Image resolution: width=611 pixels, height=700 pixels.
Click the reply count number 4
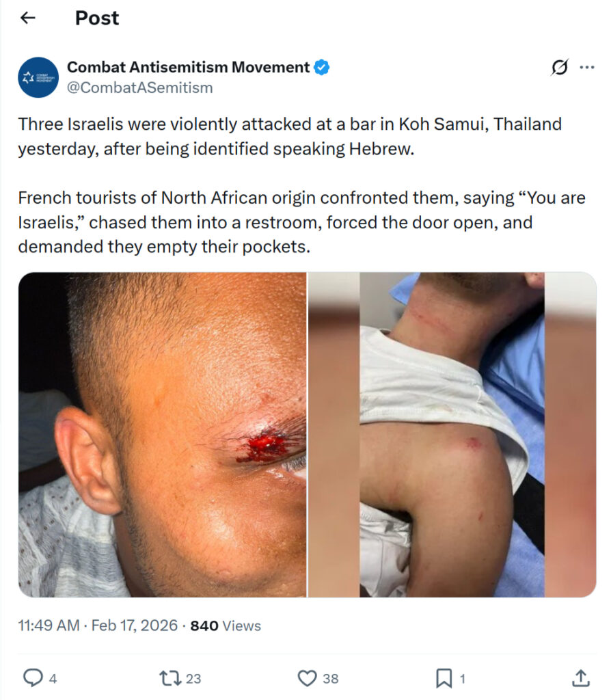tap(53, 679)
